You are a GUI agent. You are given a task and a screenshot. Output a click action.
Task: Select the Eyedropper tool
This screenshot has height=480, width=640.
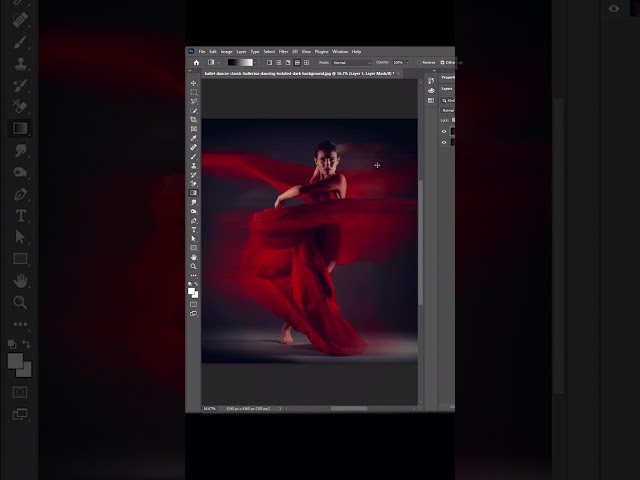click(193, 138)
